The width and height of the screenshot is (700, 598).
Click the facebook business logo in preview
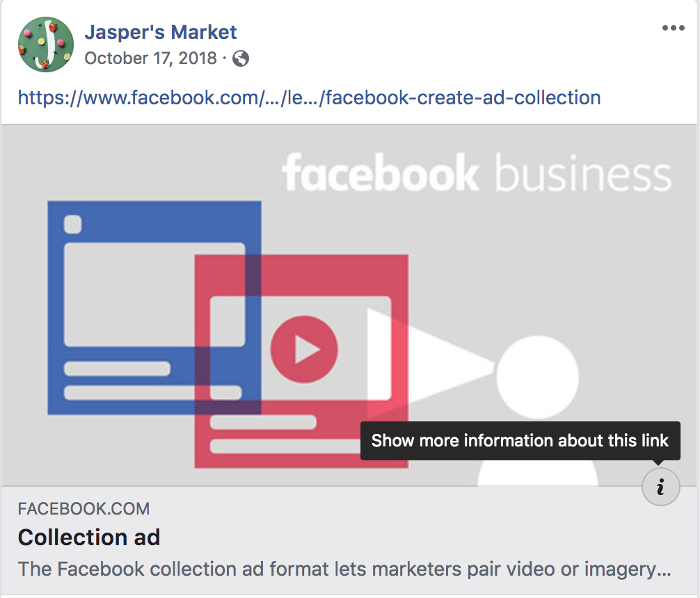pyautogui.click(x=477, y=172)
